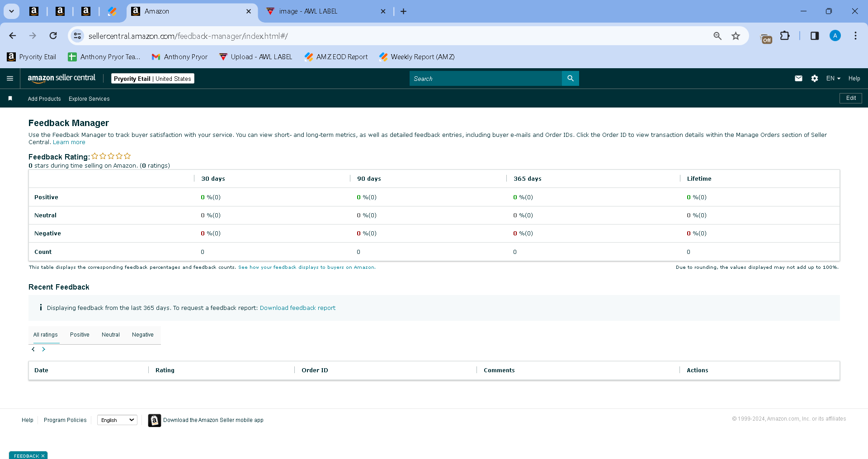Click Download feedback report link

pos(297,308)
